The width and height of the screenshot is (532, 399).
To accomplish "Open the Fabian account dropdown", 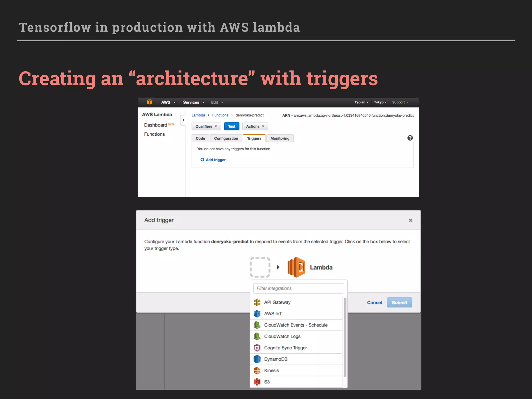I will (x=362, y=102).
